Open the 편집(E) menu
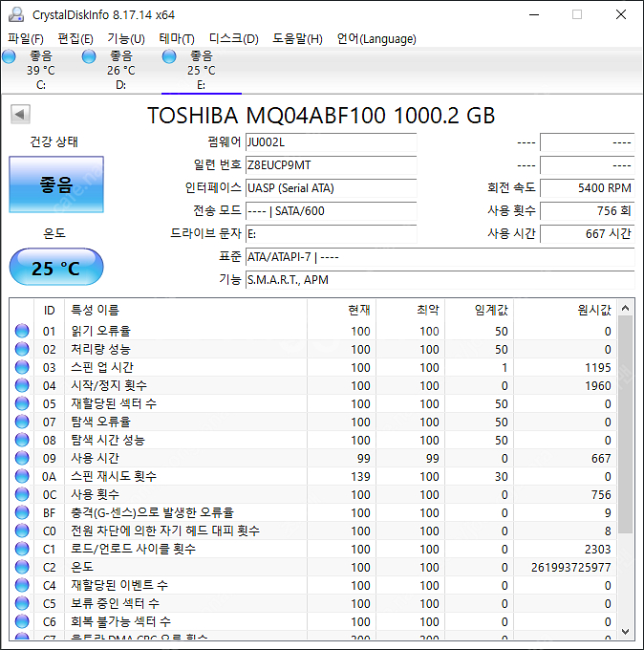Image resolution: width=644 pixels, height=650 pixels. [x=75, y=39]
